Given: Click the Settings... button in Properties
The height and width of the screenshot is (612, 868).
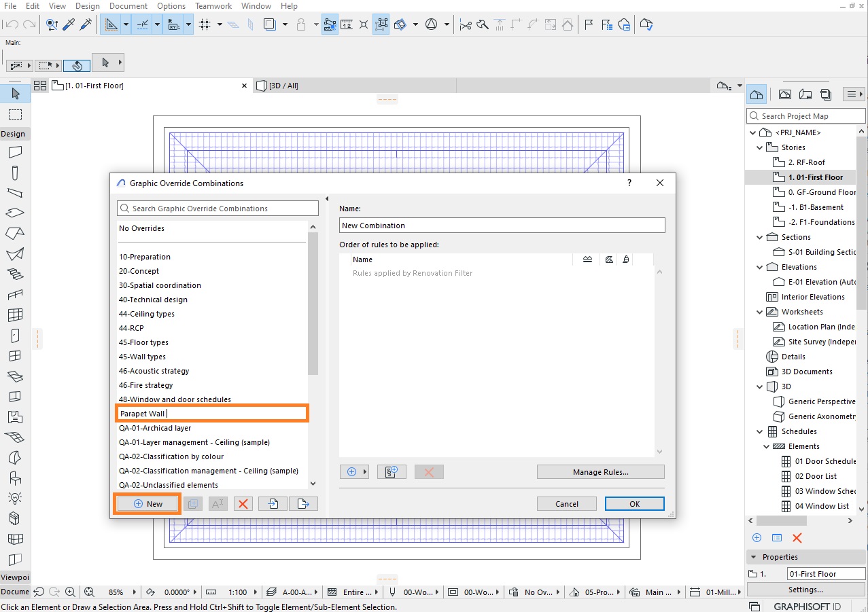Looking at the screenshot, I should pyautogui.click(x=806, y=590).
